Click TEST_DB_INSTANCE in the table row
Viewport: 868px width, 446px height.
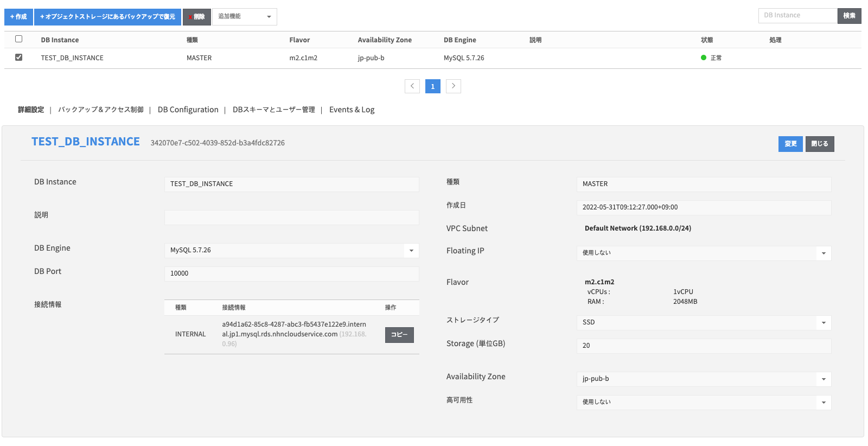(x=72, y=58)
